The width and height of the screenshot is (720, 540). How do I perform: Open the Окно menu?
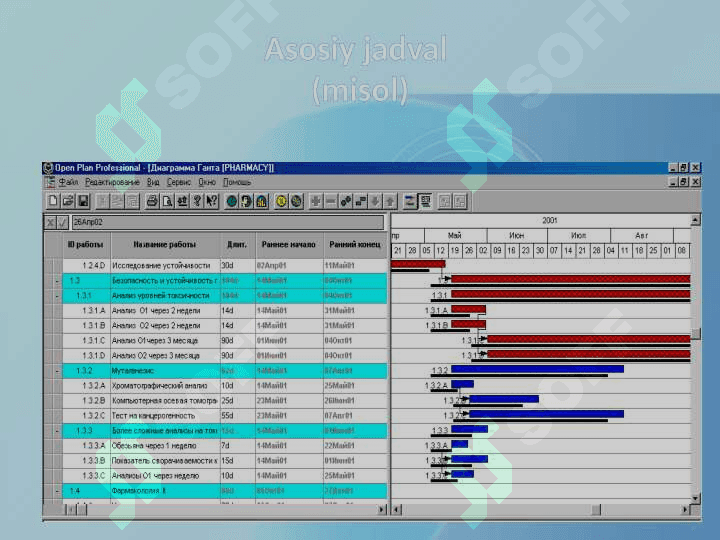click(x=207, y=182)
